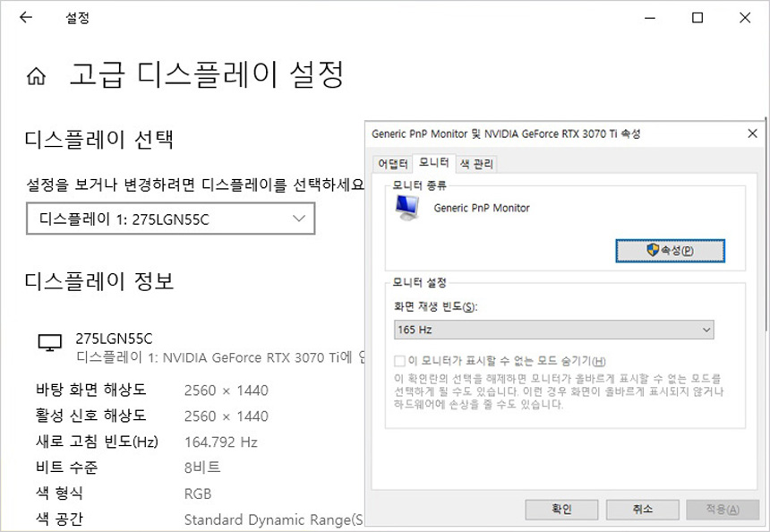This screenshot has width=770, height=532.
Task: Click the back arrow in Settings
Action: click(26, 18)
